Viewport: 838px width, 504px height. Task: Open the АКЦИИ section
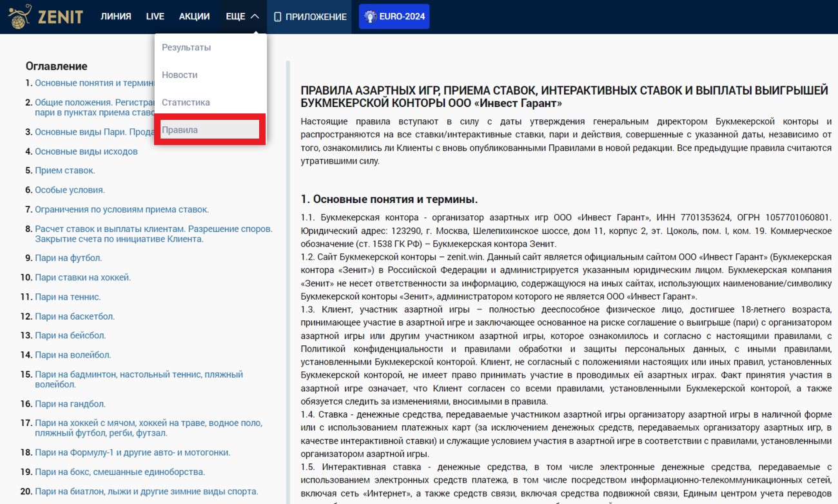point(195,17)
